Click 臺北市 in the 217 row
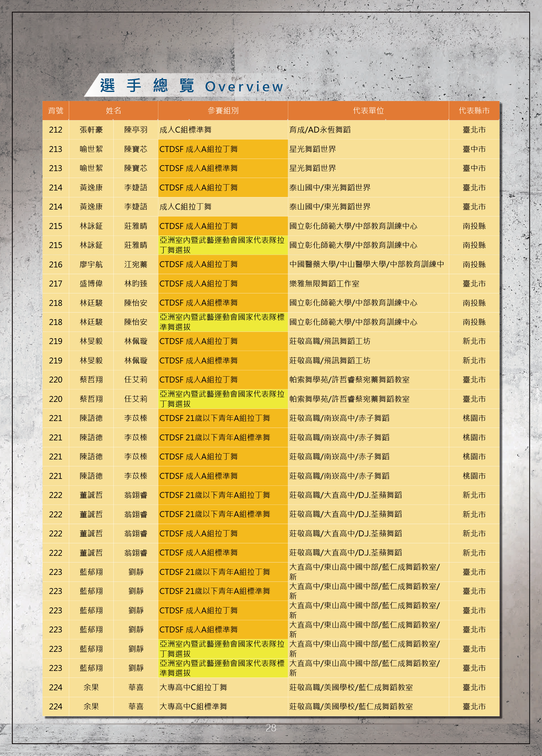 [x=474, y=284]
